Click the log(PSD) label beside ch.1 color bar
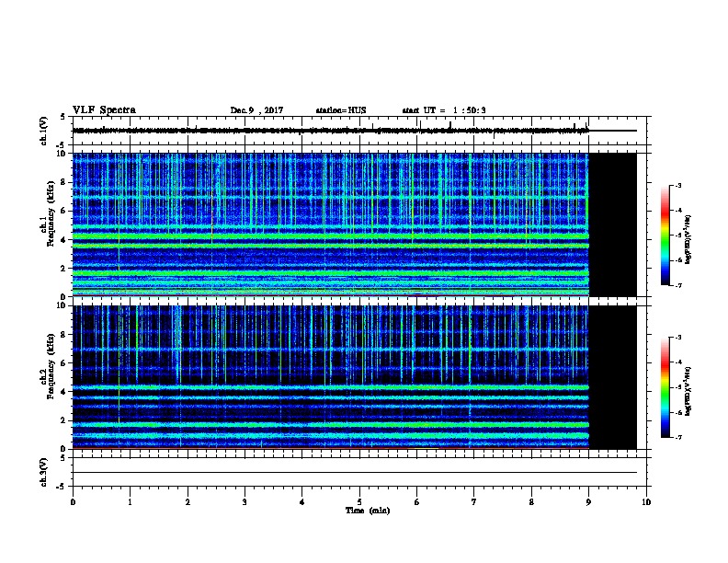The image size is (728, 563). click(688, 239)
